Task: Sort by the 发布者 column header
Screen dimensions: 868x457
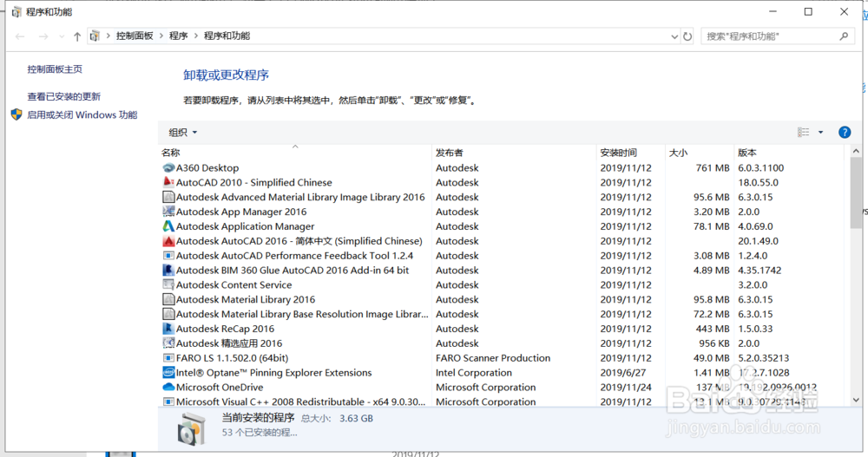Action: pos(514,152)
